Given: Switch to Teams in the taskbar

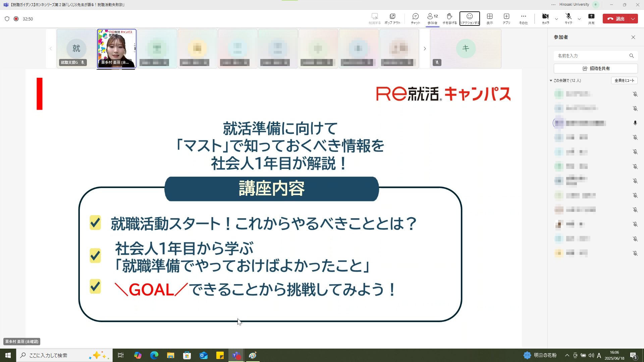Looking at the screenshot, I should click(236, 355).
